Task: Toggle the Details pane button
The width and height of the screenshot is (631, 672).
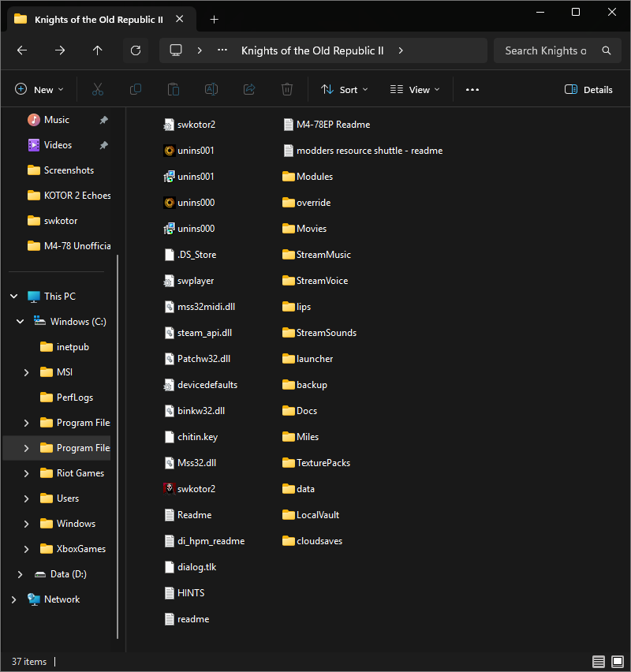Action: pos(588,90)
